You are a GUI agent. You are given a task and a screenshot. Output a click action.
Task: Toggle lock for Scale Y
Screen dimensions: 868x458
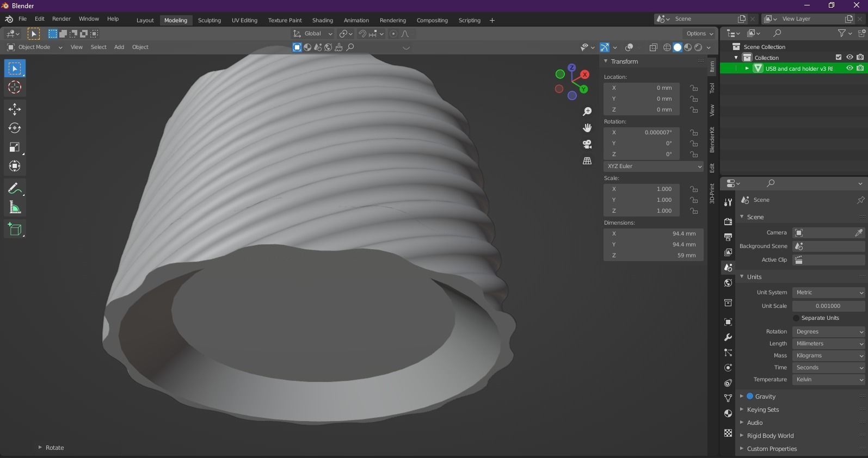694,200
